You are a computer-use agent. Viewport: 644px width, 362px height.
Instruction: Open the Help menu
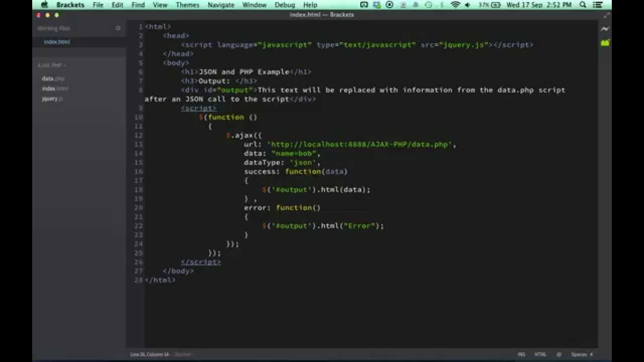pos(310,5)
